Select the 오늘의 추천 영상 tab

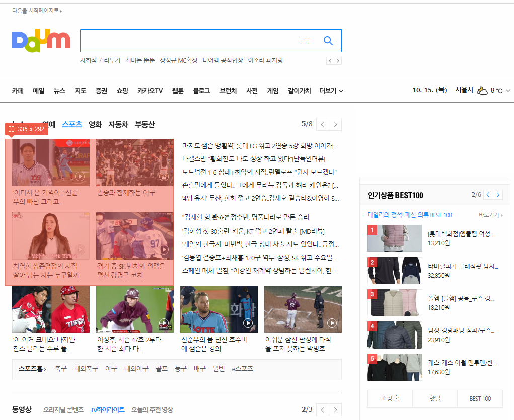click(152, 410)
